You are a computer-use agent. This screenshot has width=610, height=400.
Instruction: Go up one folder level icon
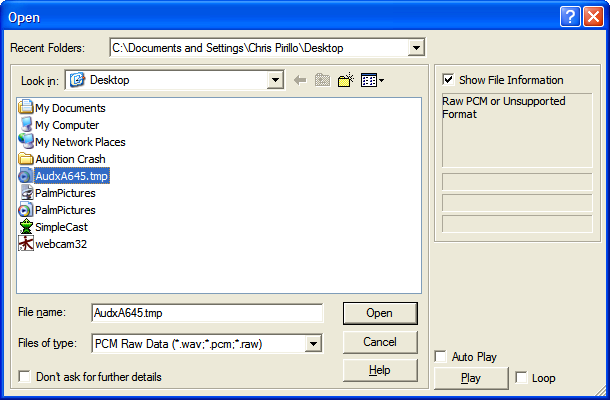tap(323, 80)
